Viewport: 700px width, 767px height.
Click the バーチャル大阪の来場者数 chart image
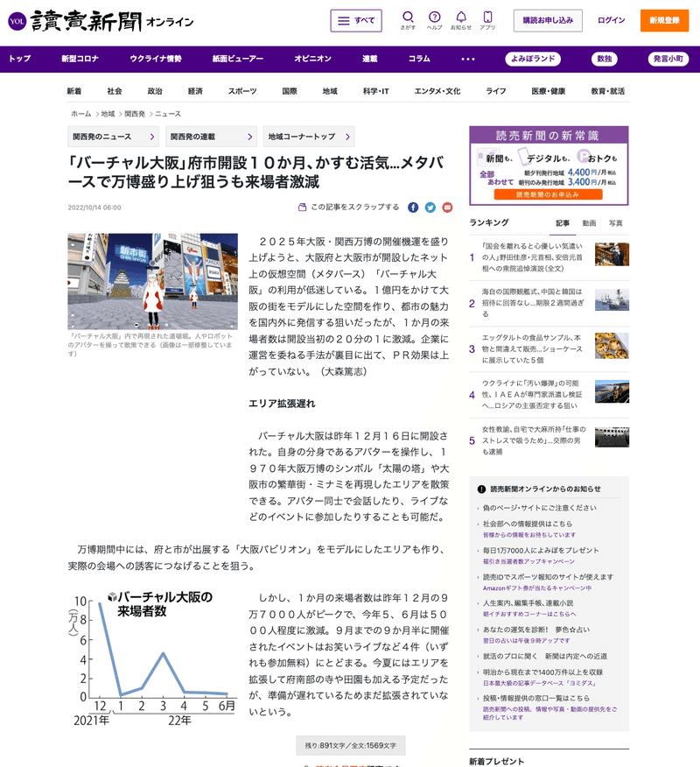[152, 659]
